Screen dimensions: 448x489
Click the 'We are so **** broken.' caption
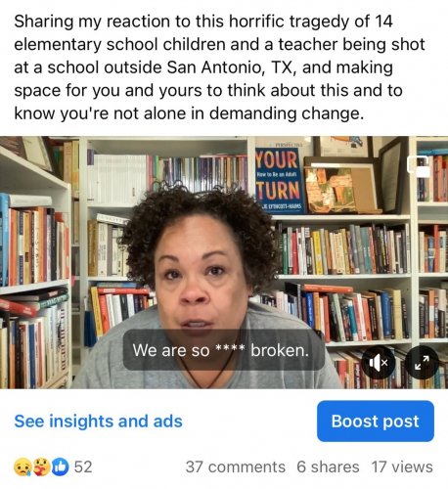click(x=220, y=350)
